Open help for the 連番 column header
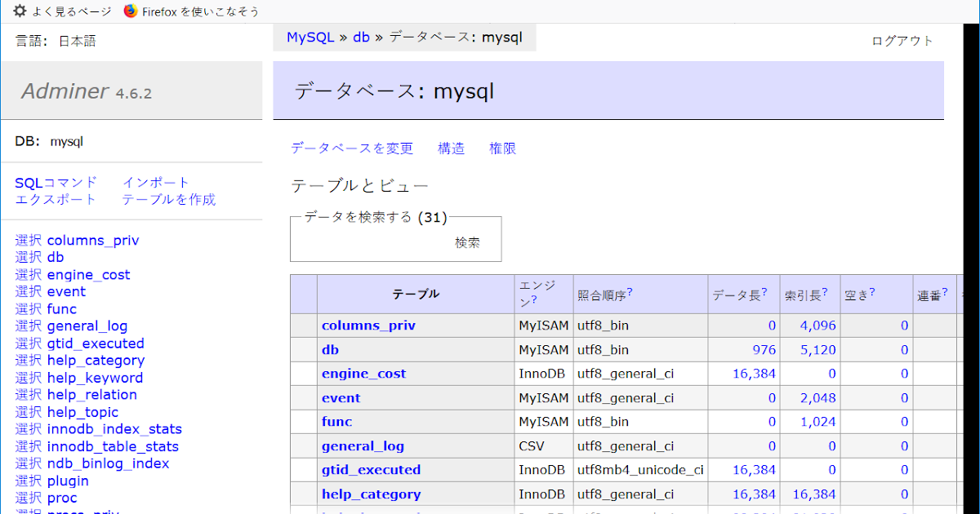The image size is (980, 514). pos(944,290)
